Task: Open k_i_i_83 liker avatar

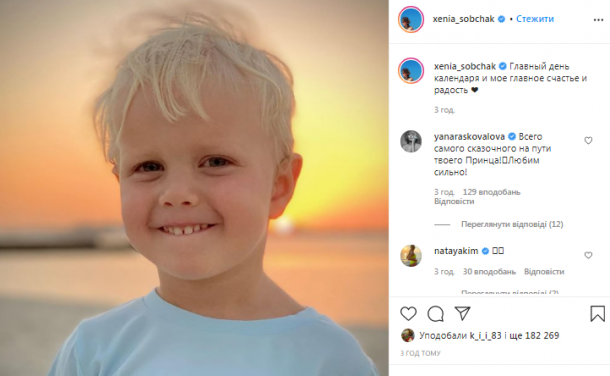Action: click(408, 335)
